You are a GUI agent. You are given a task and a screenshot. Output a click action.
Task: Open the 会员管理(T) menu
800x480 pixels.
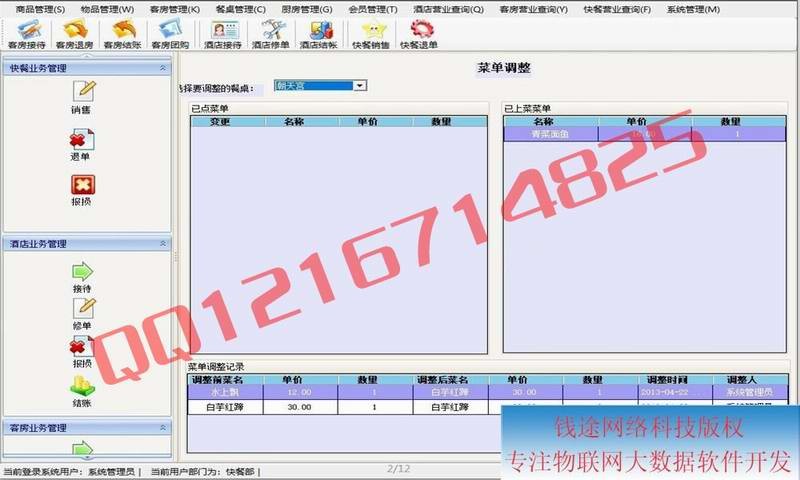373,9
